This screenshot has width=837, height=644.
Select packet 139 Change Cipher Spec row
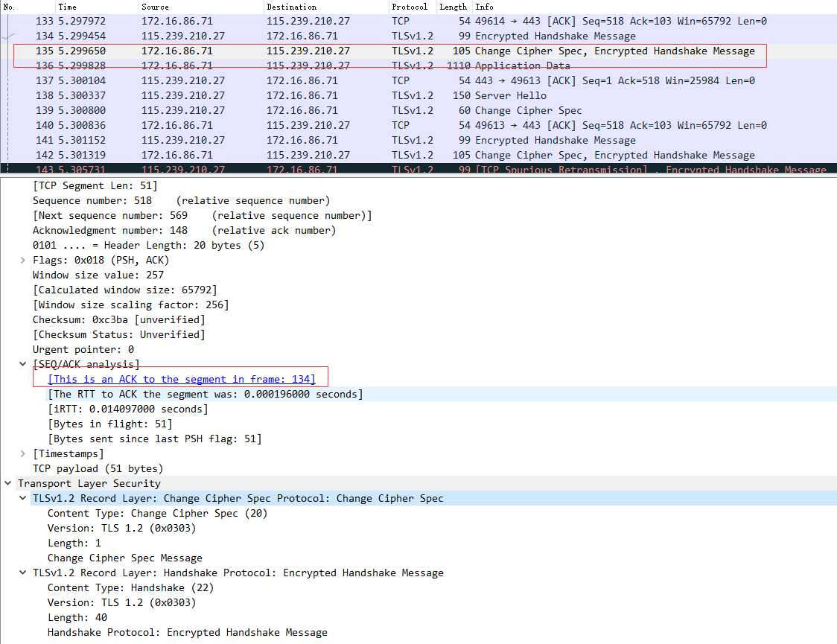tap(418, 111)
